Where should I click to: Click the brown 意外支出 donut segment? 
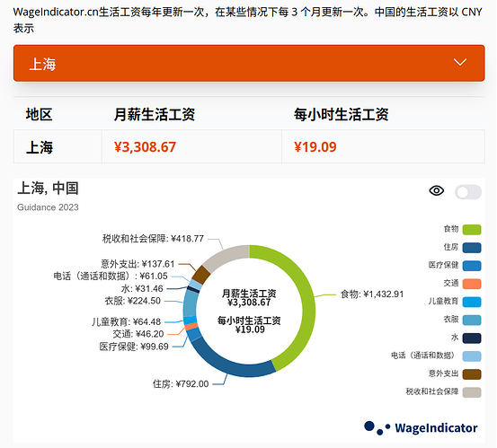tap(201, 275)
